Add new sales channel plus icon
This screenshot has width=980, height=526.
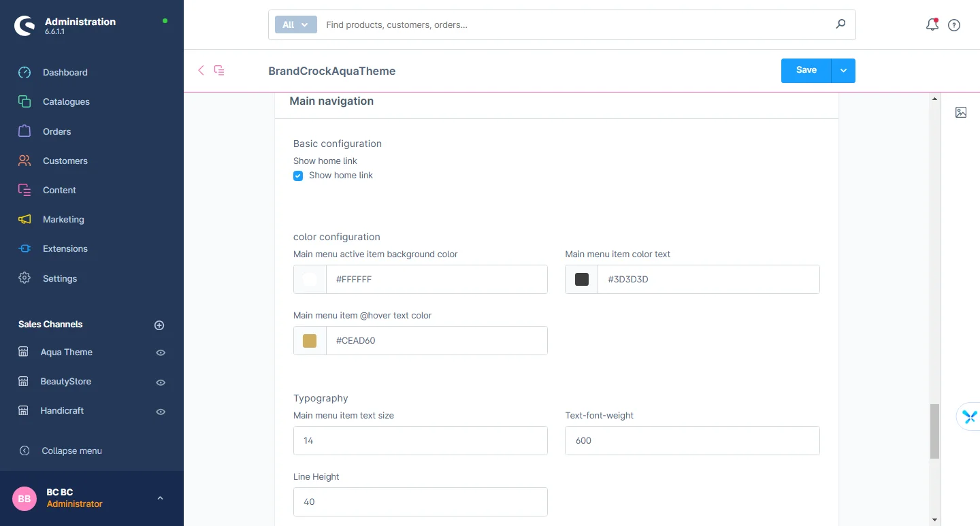pos(159,325)
